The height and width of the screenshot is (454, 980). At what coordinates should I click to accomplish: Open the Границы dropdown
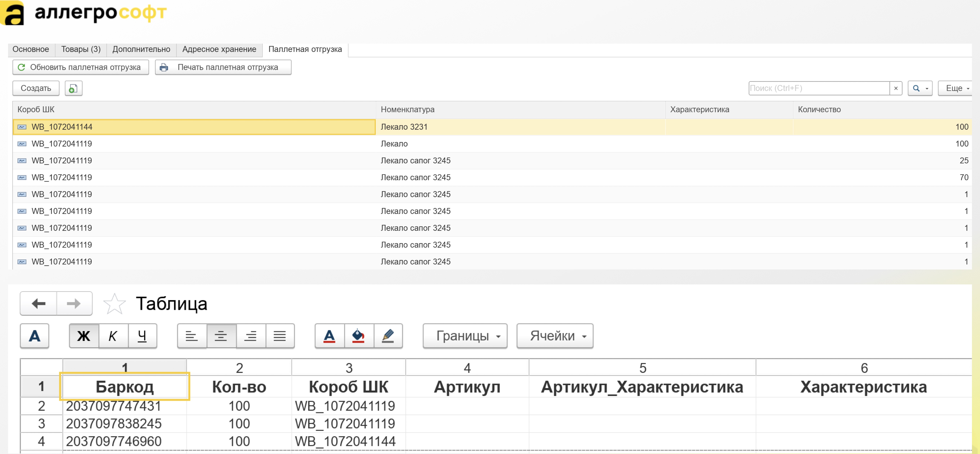(x=465, y=336)
